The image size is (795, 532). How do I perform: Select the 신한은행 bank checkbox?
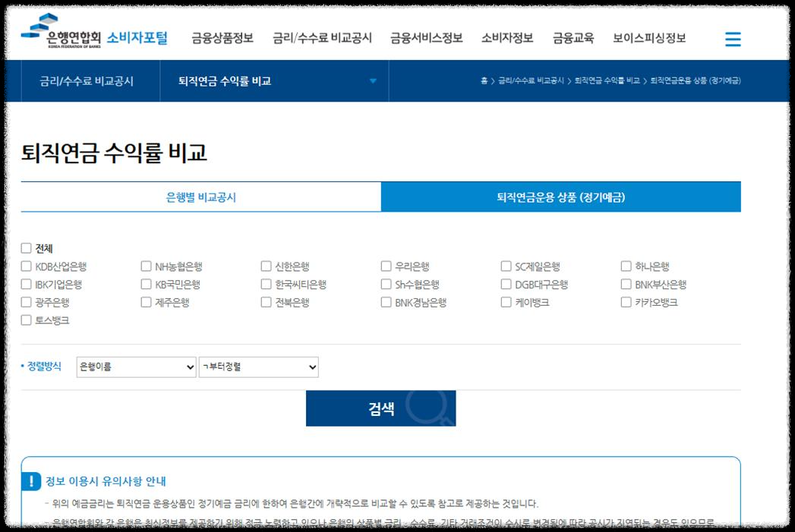click(x=266, y=265)
